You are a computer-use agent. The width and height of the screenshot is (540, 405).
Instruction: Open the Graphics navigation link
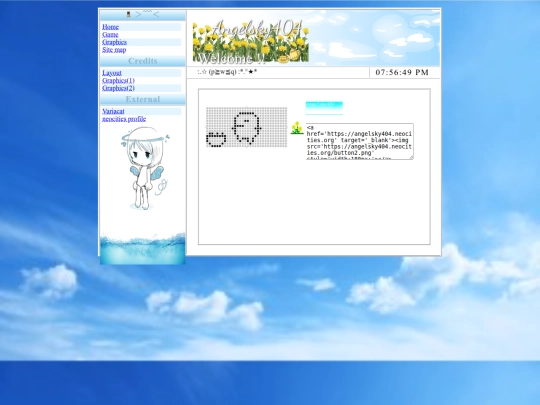click(x=114, y=42)
